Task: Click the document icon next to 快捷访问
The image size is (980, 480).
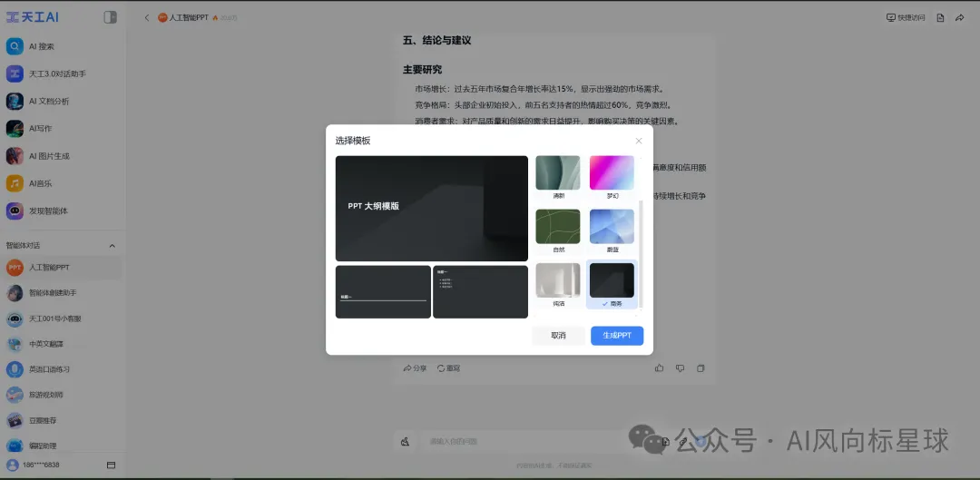Action: [941, 17]
